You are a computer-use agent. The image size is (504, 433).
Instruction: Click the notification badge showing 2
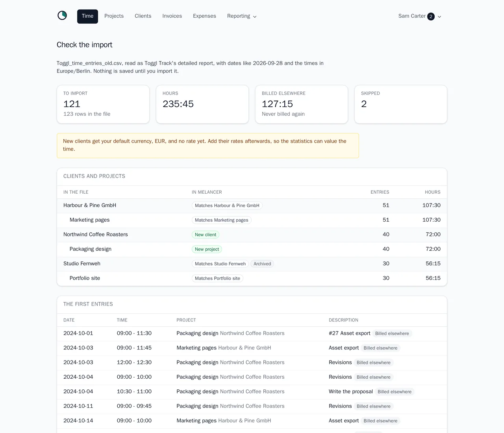(x=431, y=17)
